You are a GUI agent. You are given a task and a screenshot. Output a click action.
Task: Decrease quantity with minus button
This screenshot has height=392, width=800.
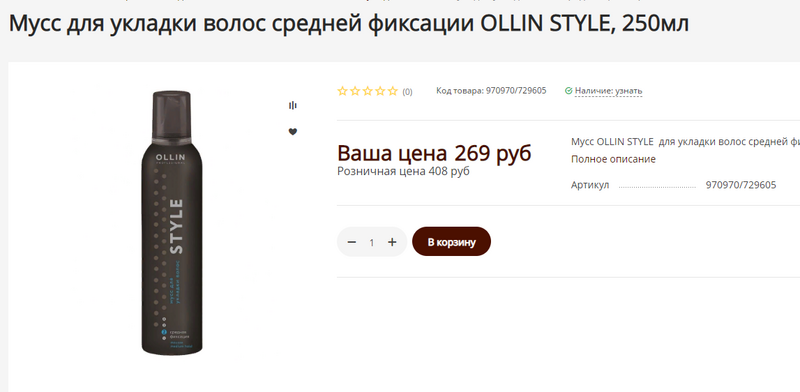(352, 242)
